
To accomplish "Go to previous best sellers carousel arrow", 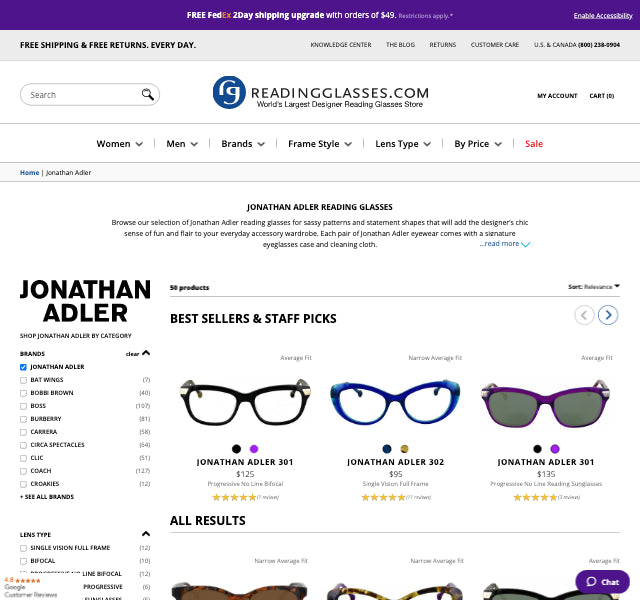I will coord(584,315).
